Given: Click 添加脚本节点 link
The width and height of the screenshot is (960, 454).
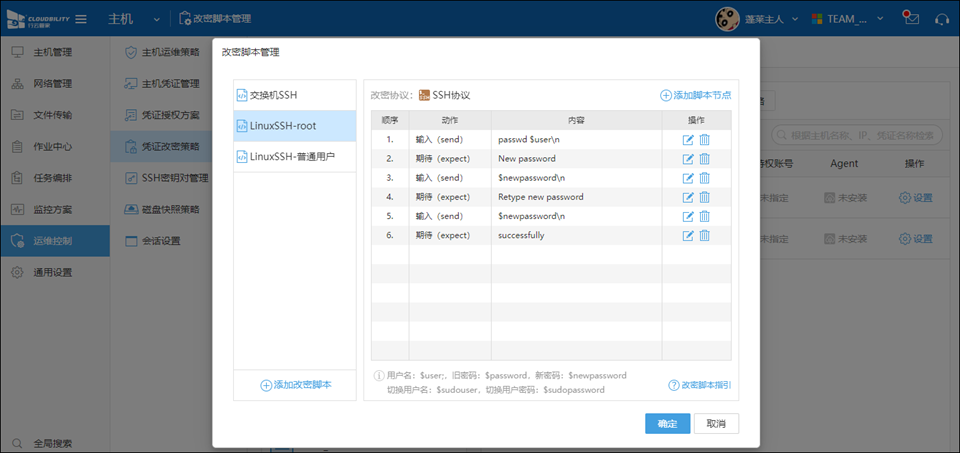Looking at the screenshot, I should pyautogui.click(x=695, y=95).
